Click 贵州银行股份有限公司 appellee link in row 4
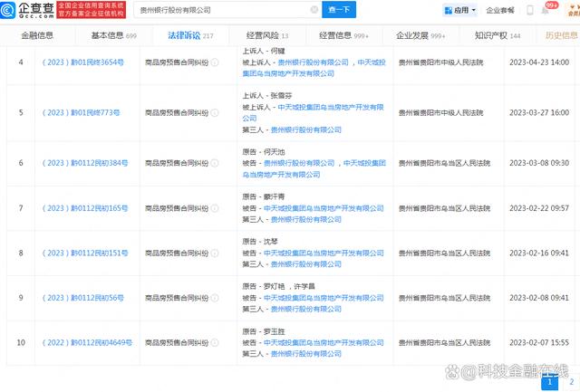 coord(313,62)
